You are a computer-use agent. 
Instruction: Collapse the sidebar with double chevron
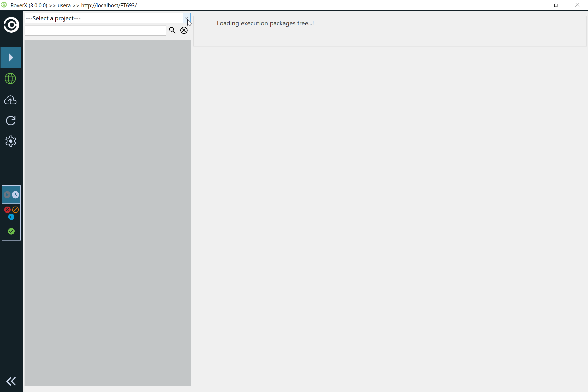click(x=11, y=381)
